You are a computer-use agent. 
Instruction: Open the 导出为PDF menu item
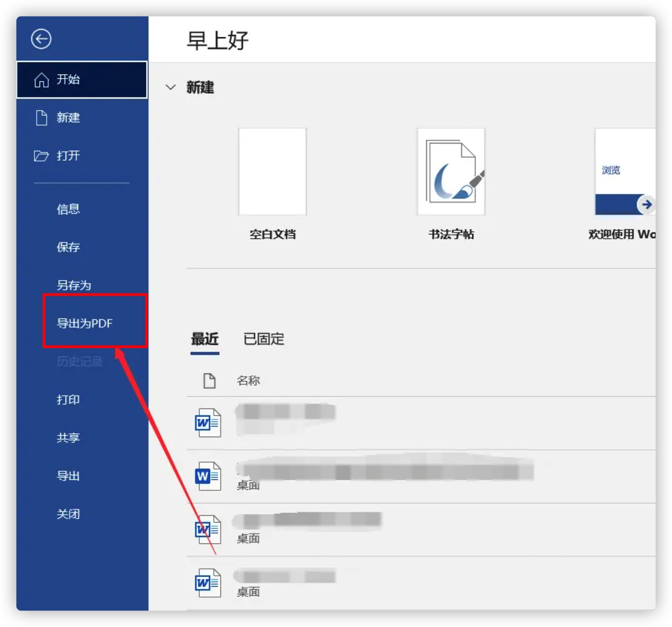coord(85,323)
